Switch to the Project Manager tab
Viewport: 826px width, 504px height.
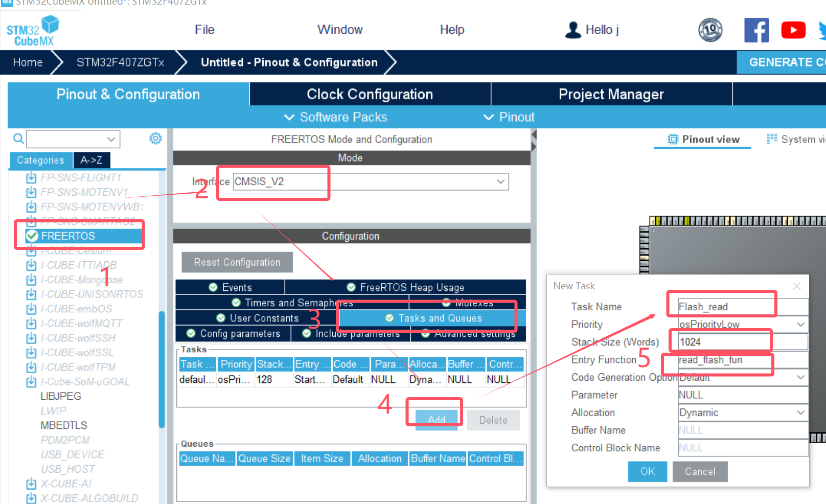611,94
